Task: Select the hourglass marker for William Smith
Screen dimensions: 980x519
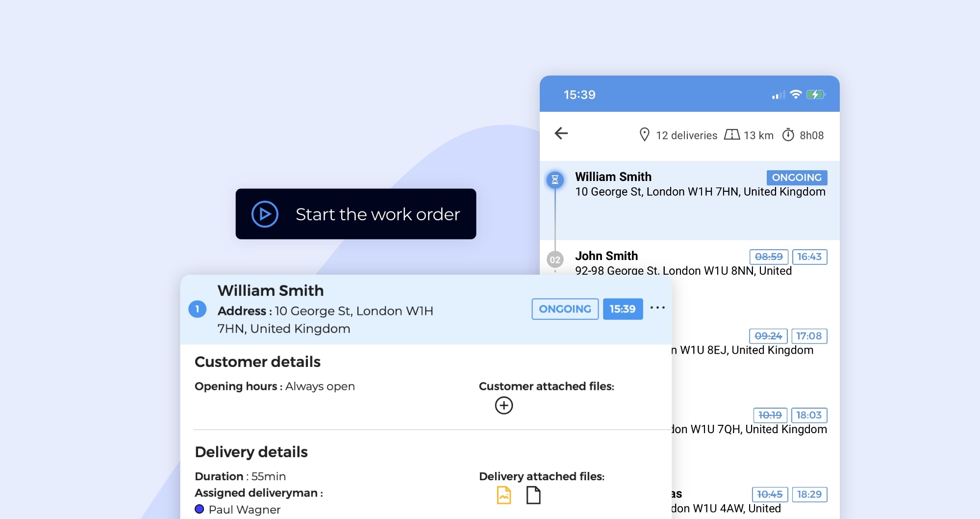Action: [555, 180]
